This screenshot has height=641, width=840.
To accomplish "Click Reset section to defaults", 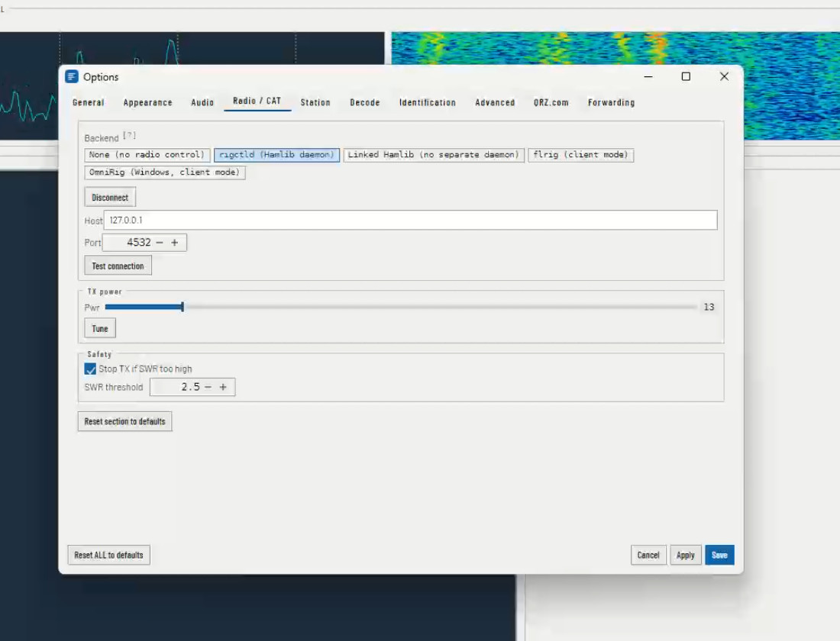I will coord(124,421).
